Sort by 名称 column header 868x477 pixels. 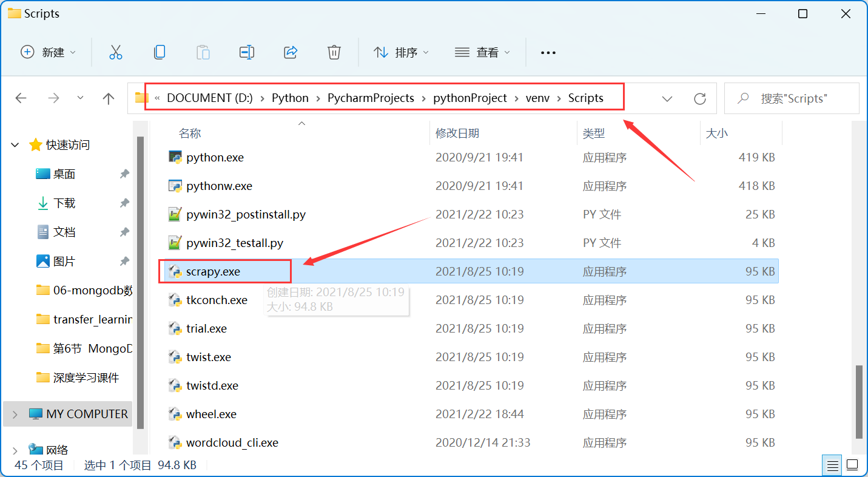[190, 134]
